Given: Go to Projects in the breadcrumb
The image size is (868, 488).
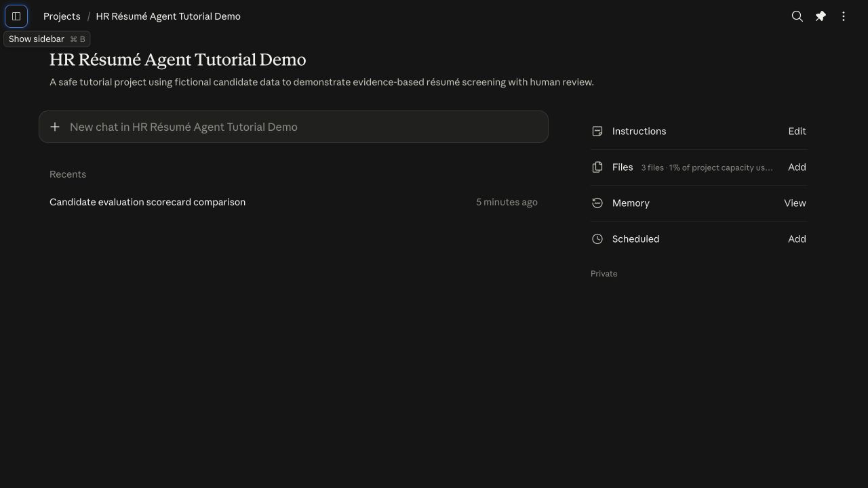Looking at the screenshot, I should click(x=62, y=16).
